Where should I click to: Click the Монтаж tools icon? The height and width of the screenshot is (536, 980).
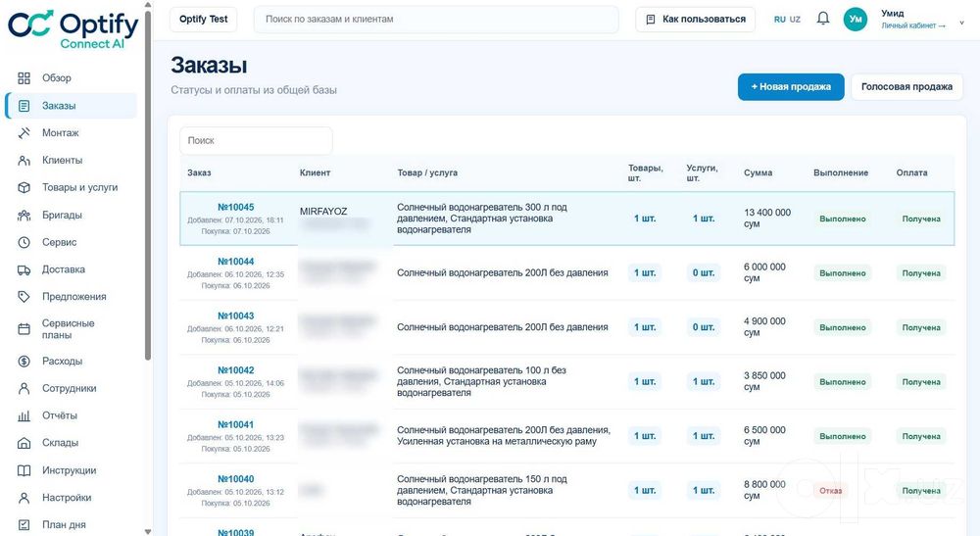click(x=24, y=133)
